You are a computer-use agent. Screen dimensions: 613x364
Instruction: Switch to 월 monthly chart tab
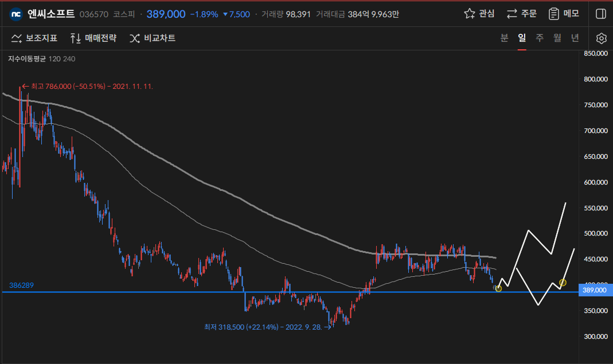[557, 38]
